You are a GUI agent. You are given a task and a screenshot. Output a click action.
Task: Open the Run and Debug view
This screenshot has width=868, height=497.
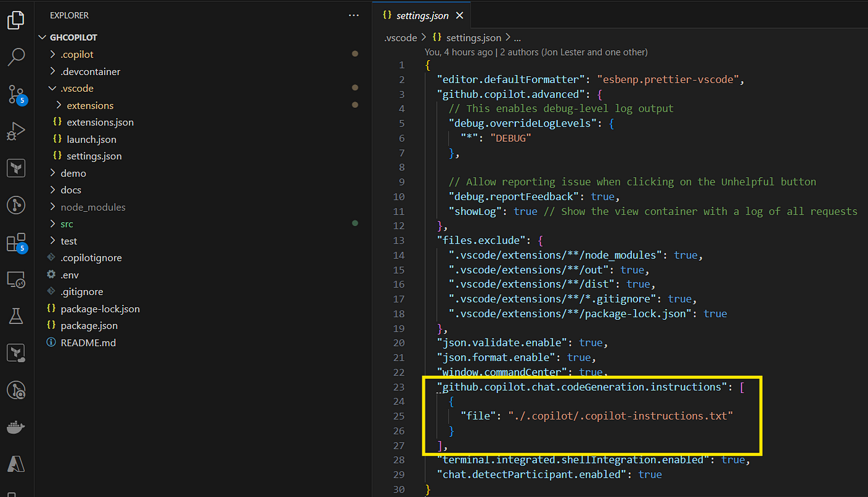pos(16,131)
